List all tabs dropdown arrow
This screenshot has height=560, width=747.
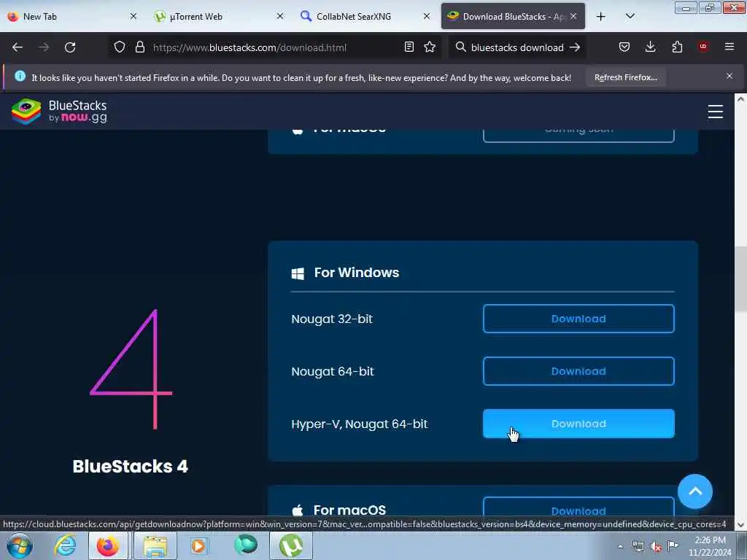click(x=630, y=16)
